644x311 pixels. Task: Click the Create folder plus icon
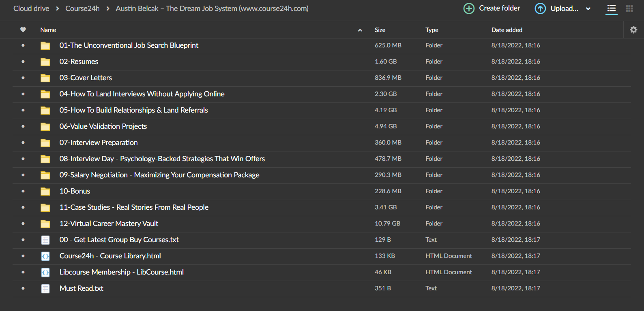click(x=469, y=9)
